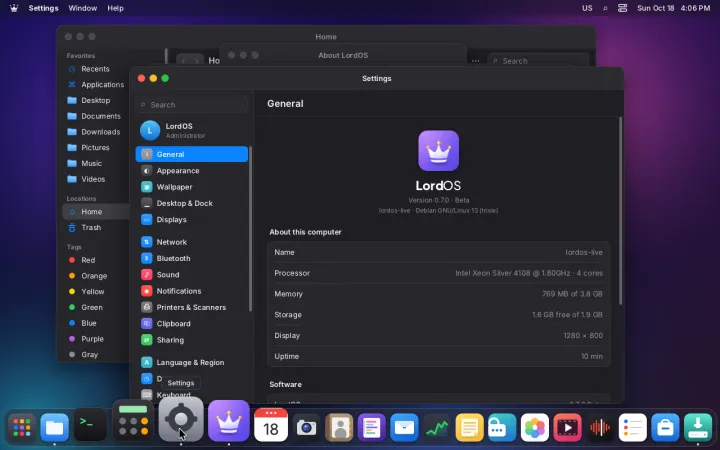Select the Red tag in Home window
Image resolution: width=720 pixels, height=450 pixels.
click(x=95, y=260)
